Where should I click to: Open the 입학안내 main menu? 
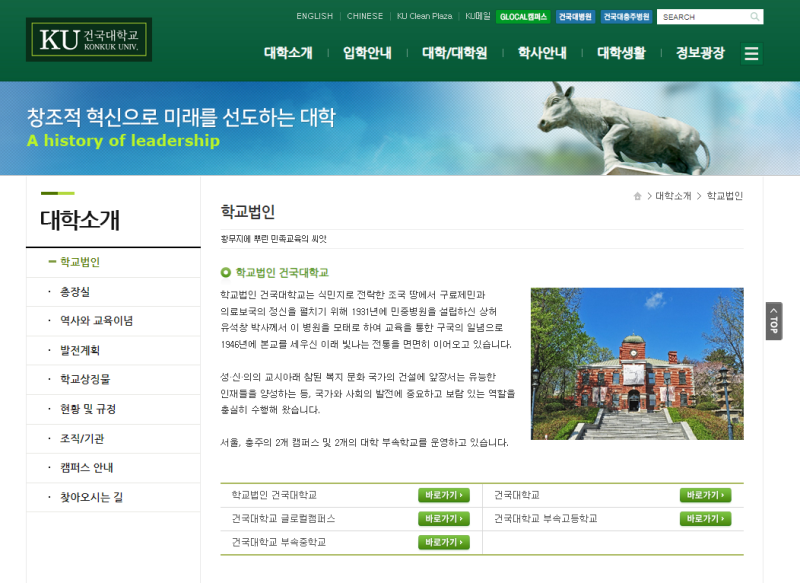coord(367,53)
